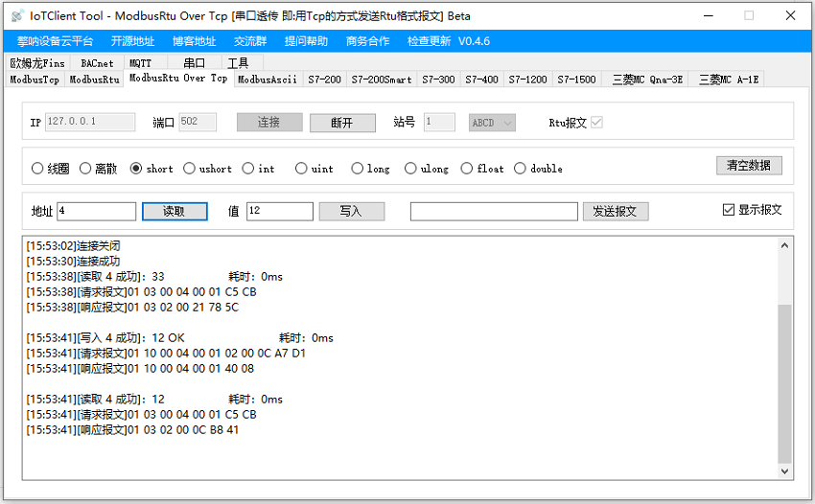Click the log scrollbar down arrow
The width and height of the screenshot is (815, 504).
(x=785, y=471)
